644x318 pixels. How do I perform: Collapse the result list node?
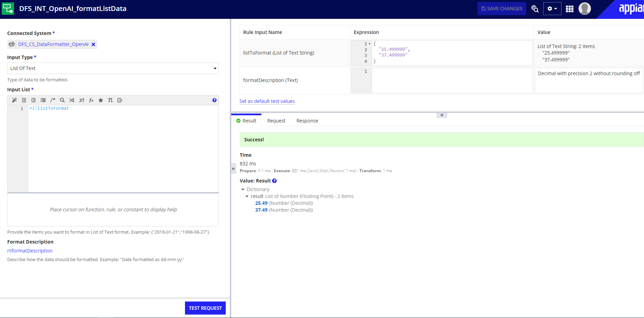[x=247, y=196]
